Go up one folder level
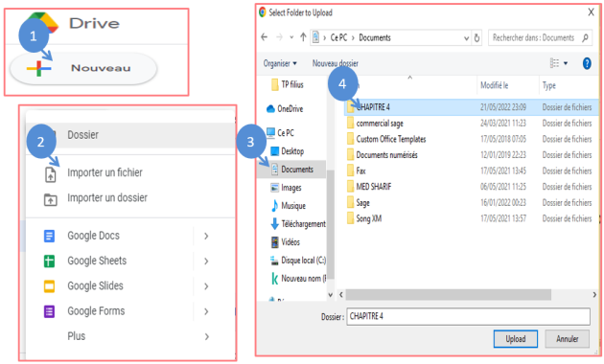The width and height of the screenshot is (604, 364). coord(303,37)
